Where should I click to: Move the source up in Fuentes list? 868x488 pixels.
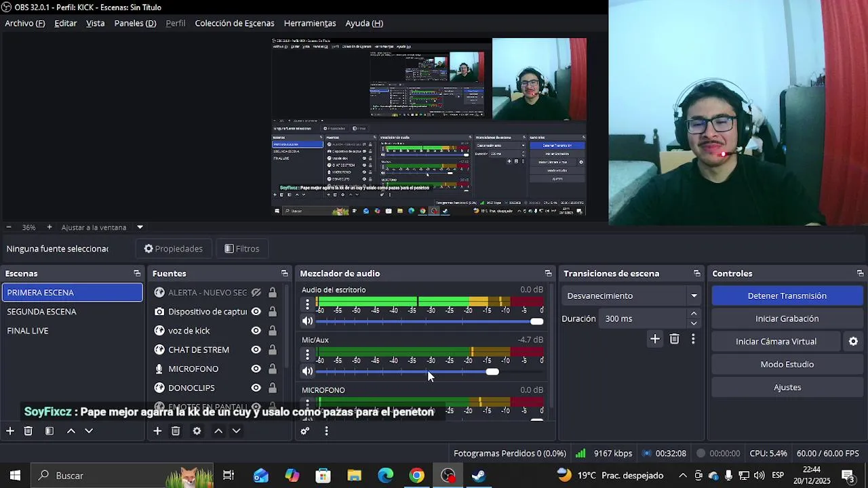tap(218, 431)
